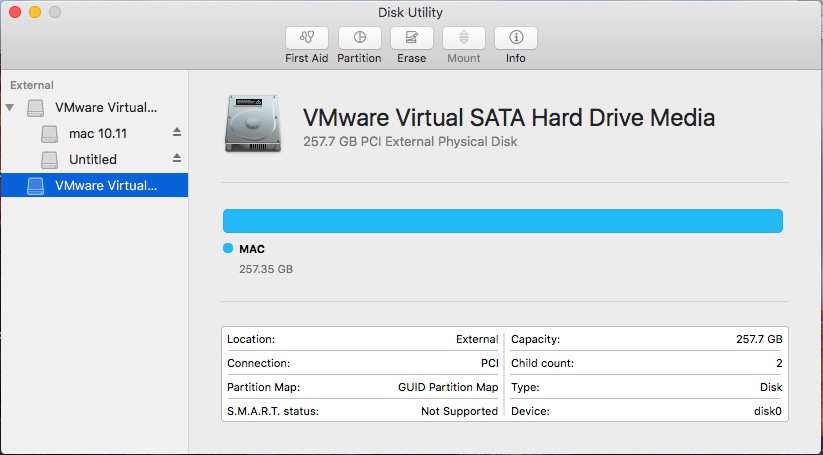The image size is (823, 455).
Task: Click the External sidebar section header
Action: point(31,85)
